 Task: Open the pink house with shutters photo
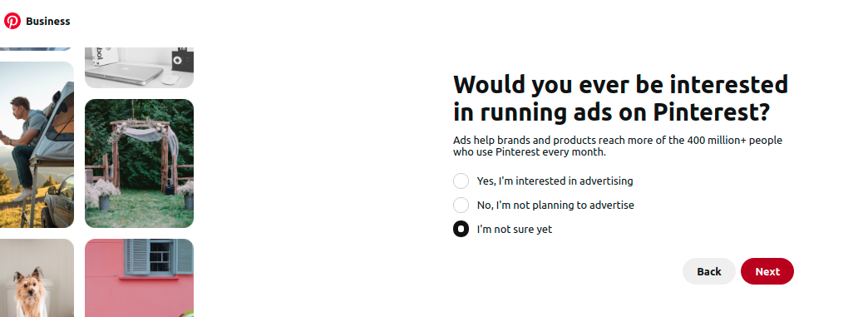pos(139,278)
